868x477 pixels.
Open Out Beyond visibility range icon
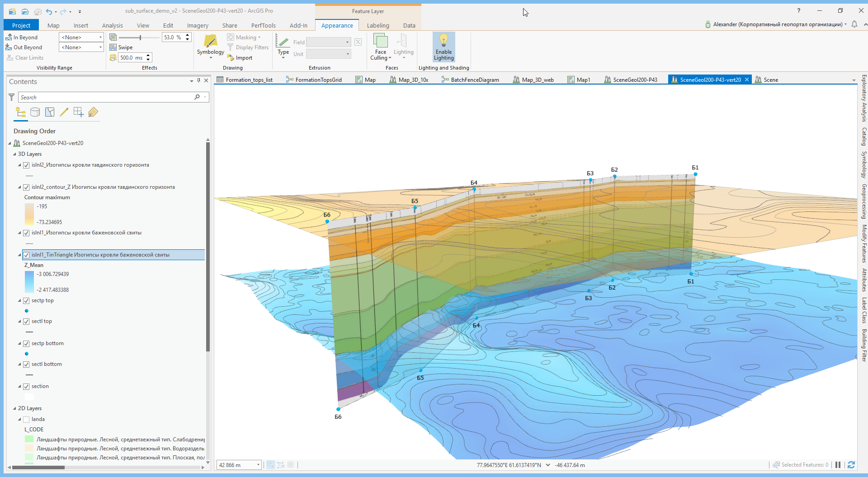9,47
